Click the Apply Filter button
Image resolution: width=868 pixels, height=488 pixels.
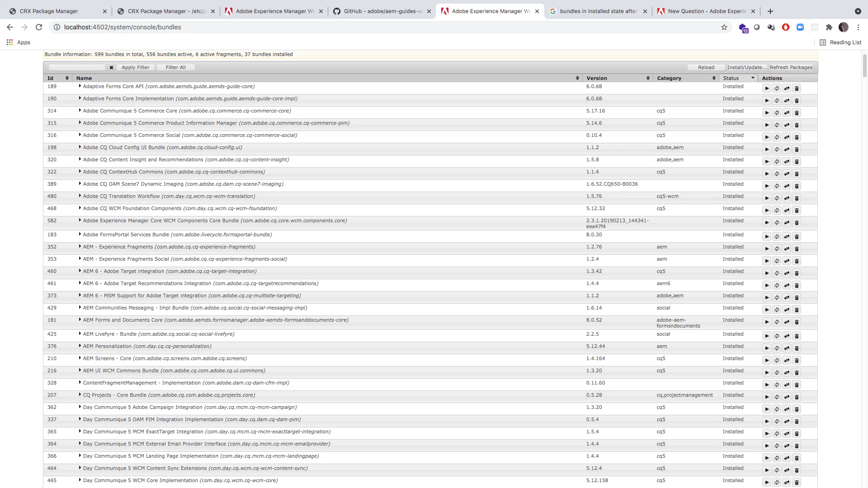pos(135,67)
